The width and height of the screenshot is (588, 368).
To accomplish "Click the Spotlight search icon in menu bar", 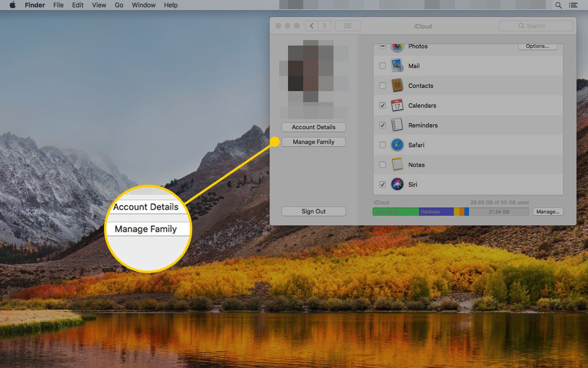I will 559,5.
